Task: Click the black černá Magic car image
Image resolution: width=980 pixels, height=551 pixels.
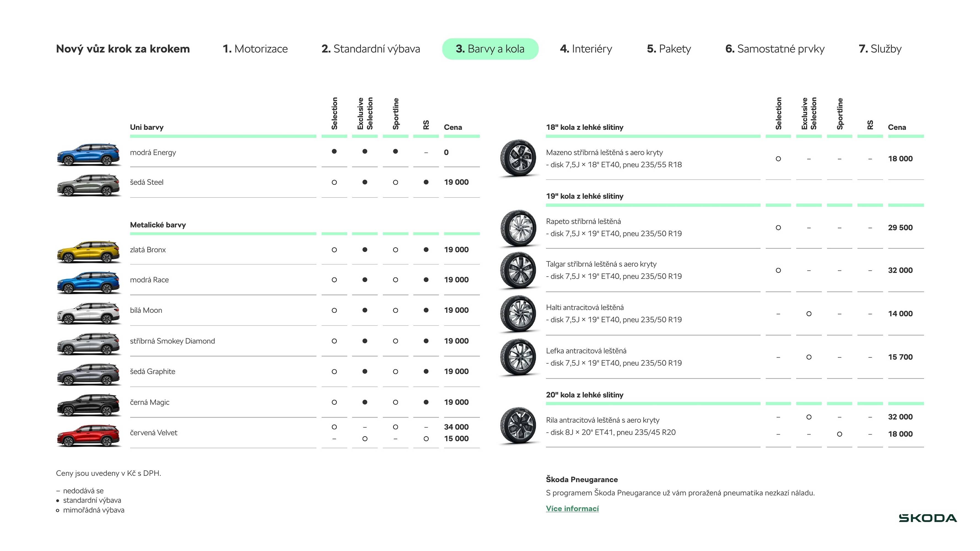Action: [x=89, y=405]
